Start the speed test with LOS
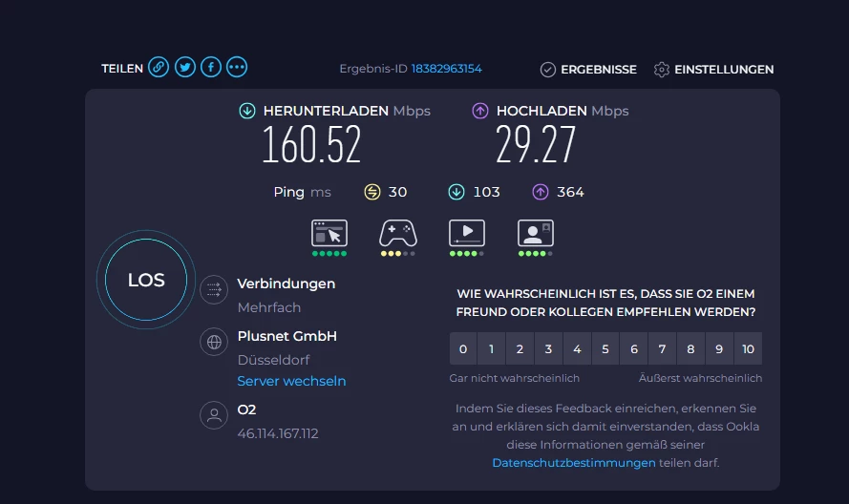Viewport: 849px width, 504px height. tap(146, 280)
